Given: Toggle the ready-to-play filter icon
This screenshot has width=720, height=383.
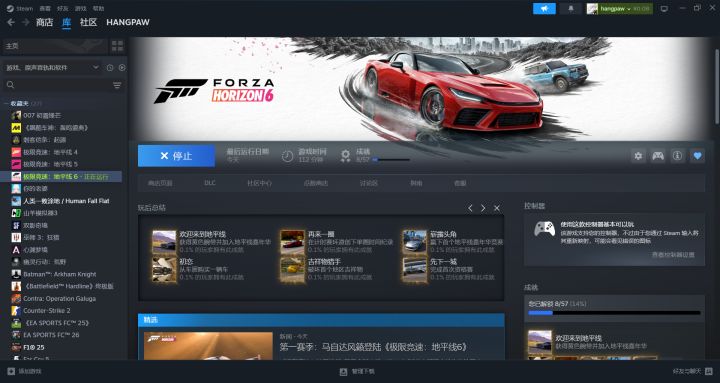Looking at the screenshot, I should coord(122,68).
